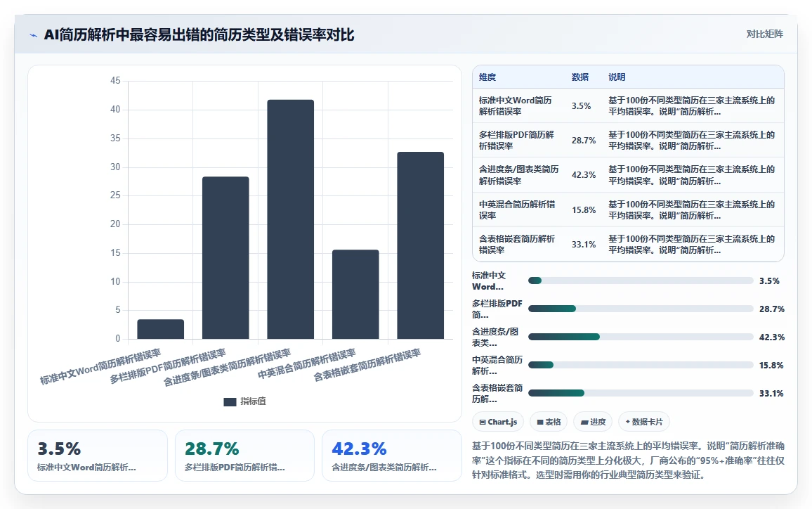Image resolution: width=812 pixels, height=509 pixels.
Task: Click the 42.3% progress bar
Action: (641, 337)
